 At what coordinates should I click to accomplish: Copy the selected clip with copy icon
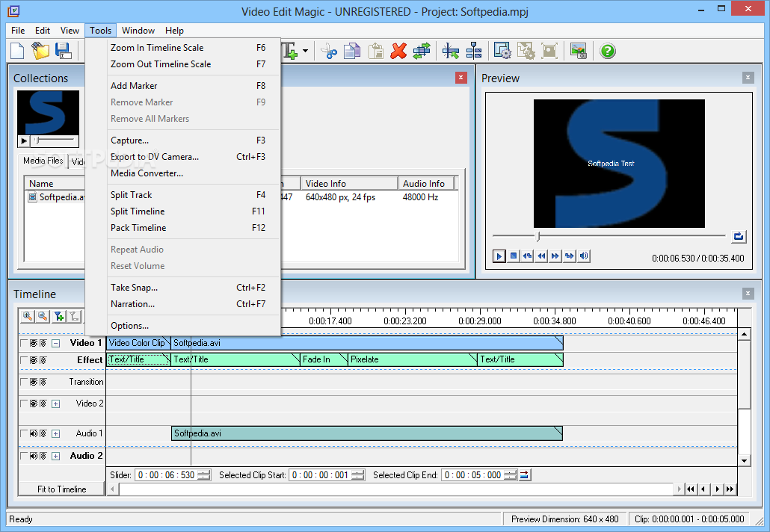(x=352, y=51)
